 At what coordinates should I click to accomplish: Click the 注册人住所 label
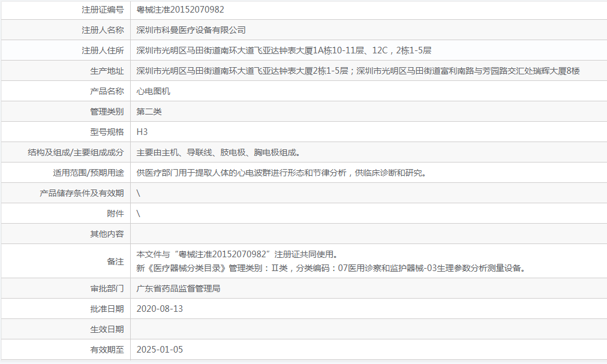103,50
